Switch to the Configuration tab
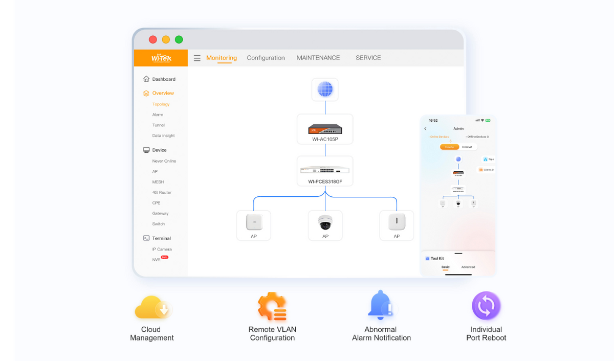The width and height of the screenshot is (614, 364). click(266, 58)
